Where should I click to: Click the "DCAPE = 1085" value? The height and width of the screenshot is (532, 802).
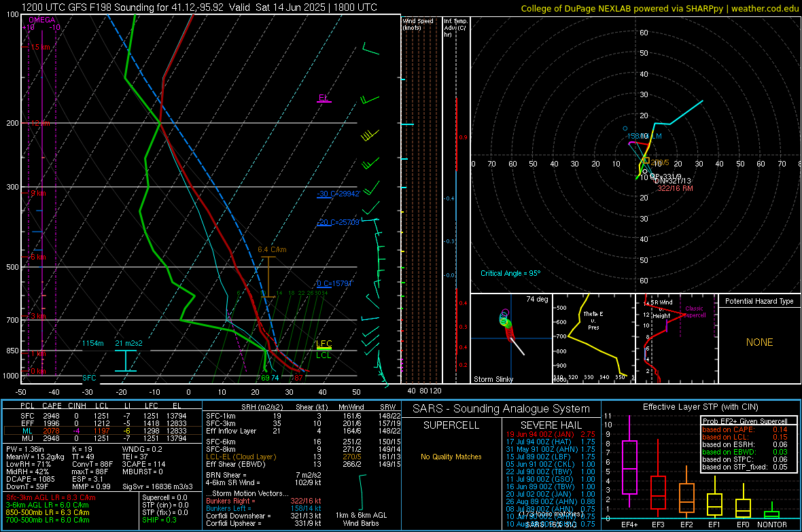click(x=30, y=479)
